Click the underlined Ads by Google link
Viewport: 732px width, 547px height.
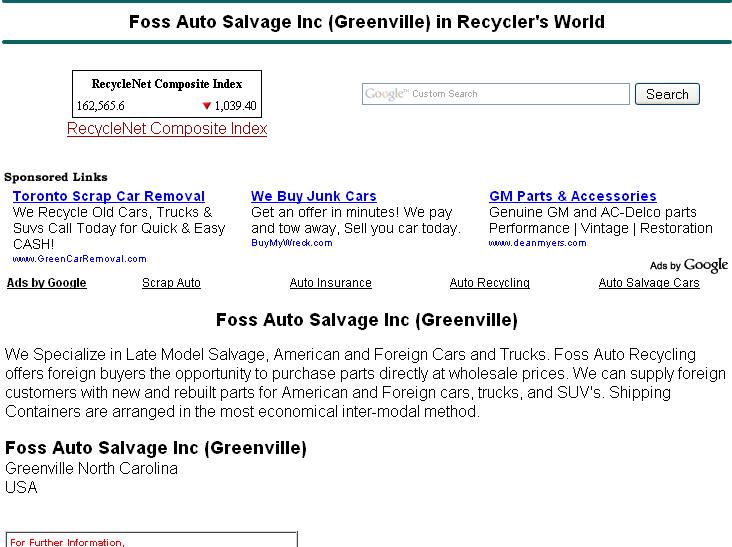tap(47, 283)
